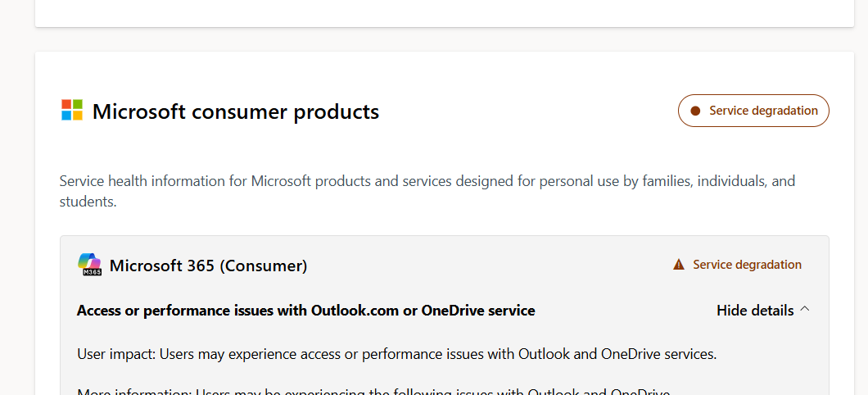This screenshot has width=868, height=395.
Task: Click the white card above consumer products
Action: (444, 11)
